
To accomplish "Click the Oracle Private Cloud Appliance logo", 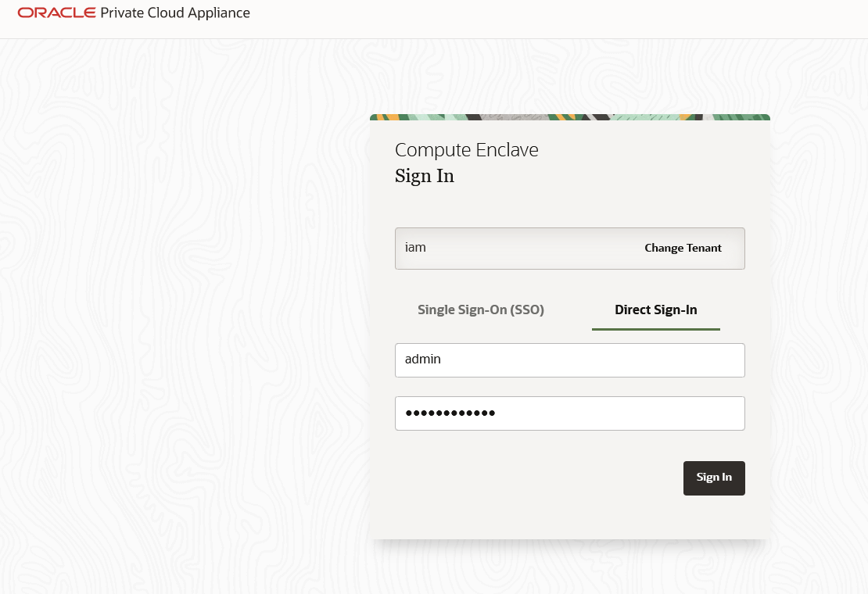I will click(134, 13).
